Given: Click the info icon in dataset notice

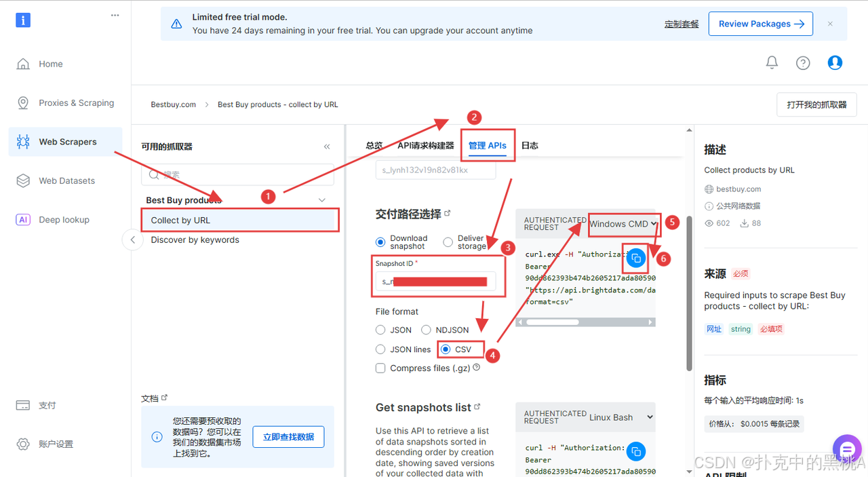Looking at the screenshot, I should [x=157, y=437].
